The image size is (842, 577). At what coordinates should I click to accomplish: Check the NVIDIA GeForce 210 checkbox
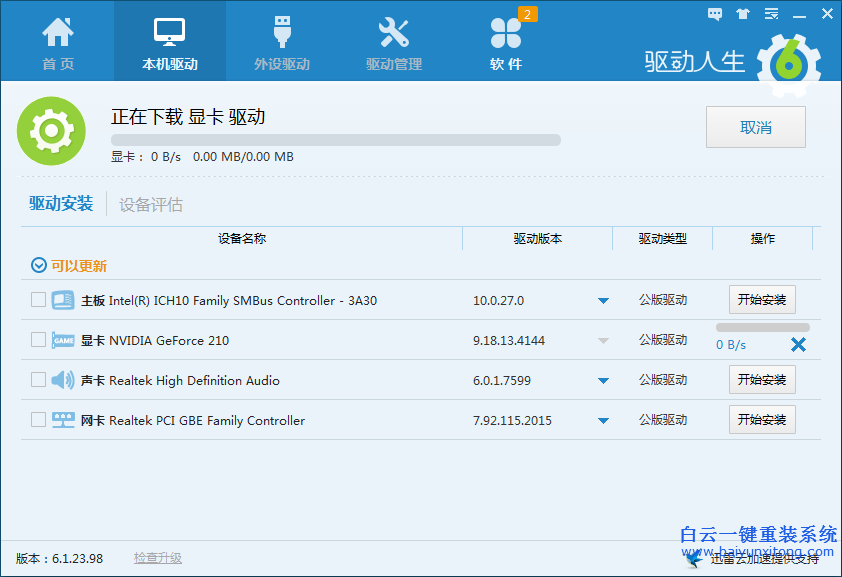(36, 340)
